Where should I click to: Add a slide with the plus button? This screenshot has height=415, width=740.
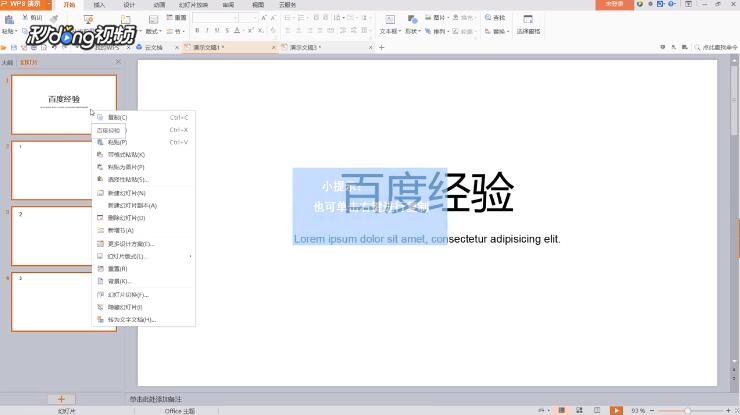(61, 399)
